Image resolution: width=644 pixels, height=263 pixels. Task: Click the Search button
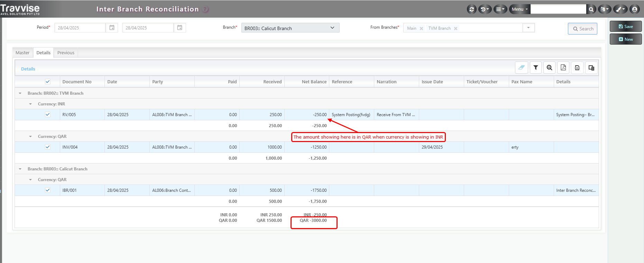pyautogui.click(x=582, y=29)
